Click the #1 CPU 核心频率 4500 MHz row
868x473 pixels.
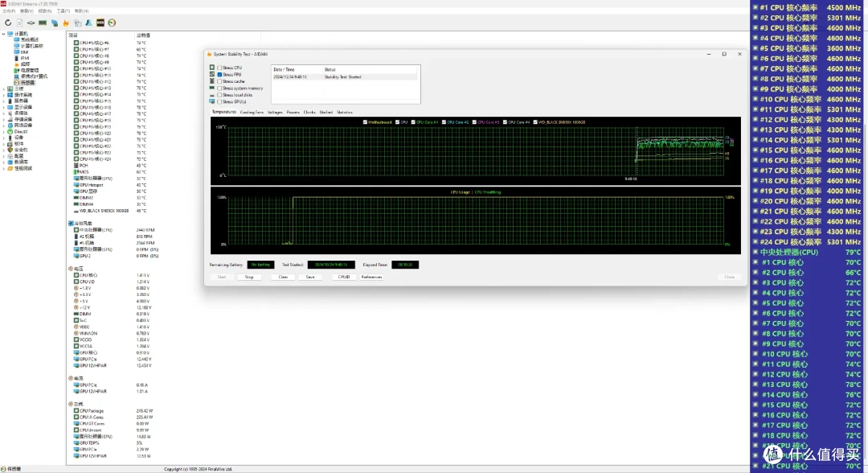click(x=808, y=8)
